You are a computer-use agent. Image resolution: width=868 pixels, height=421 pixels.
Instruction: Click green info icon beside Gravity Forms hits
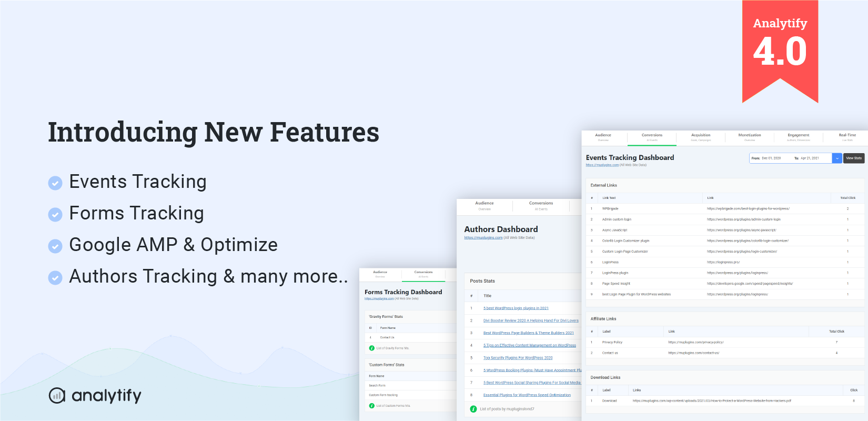[372, 348]
